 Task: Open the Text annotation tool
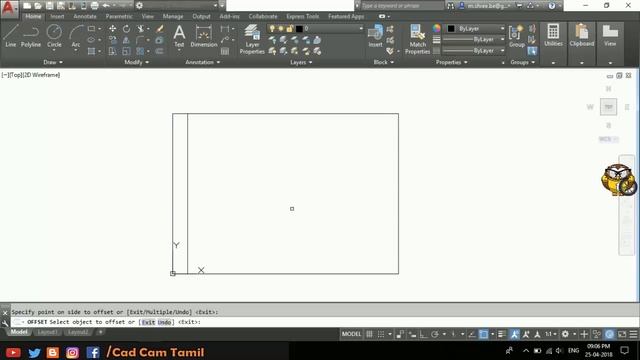point(179,36)
